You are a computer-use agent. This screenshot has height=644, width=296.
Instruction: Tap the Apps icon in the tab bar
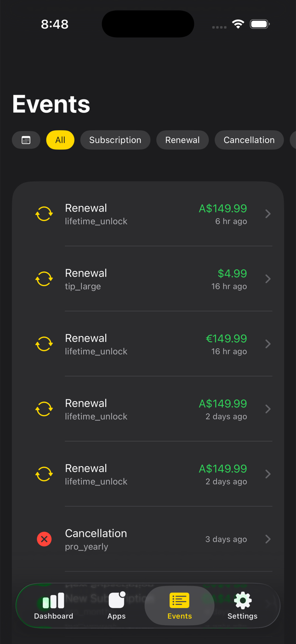click(116, 599)
